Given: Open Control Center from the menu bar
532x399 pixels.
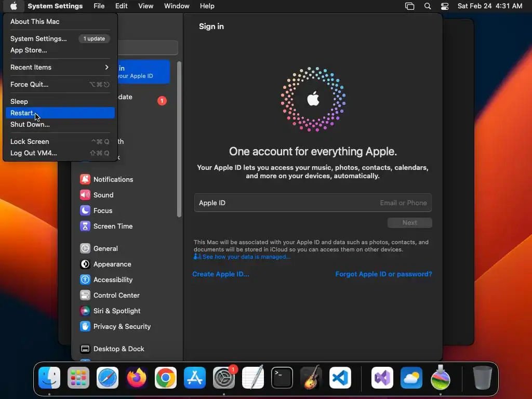Looking at the screenshot, I should tap(445, 6).
